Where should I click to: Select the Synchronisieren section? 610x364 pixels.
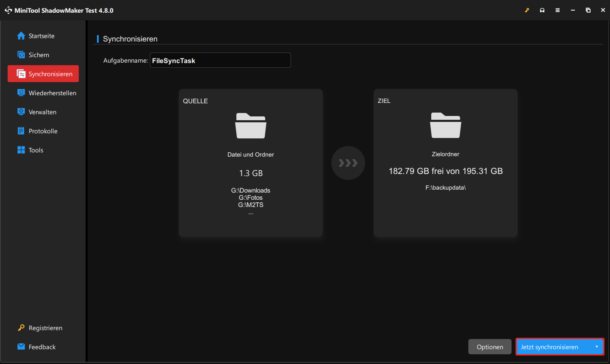[43, 74]
